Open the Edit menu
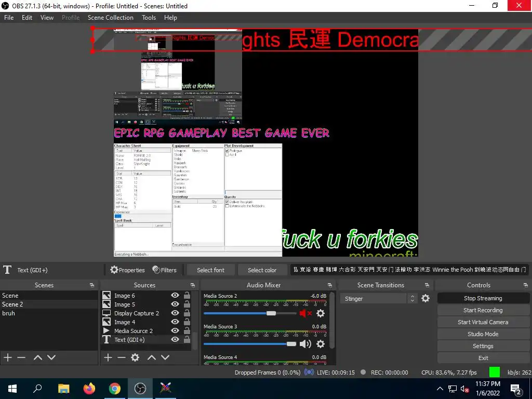Viewport: 532px width, 399px height. 27,18
